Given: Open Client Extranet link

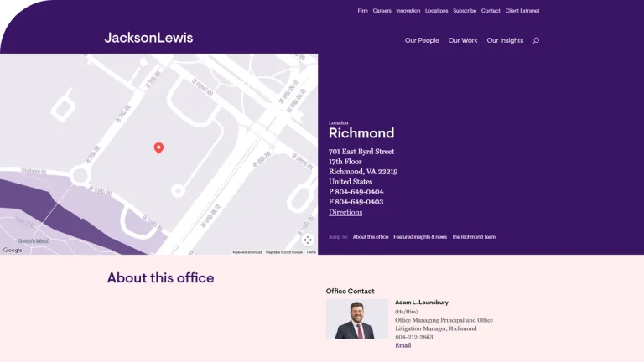Looking at the screenshot, I should 522,11.
